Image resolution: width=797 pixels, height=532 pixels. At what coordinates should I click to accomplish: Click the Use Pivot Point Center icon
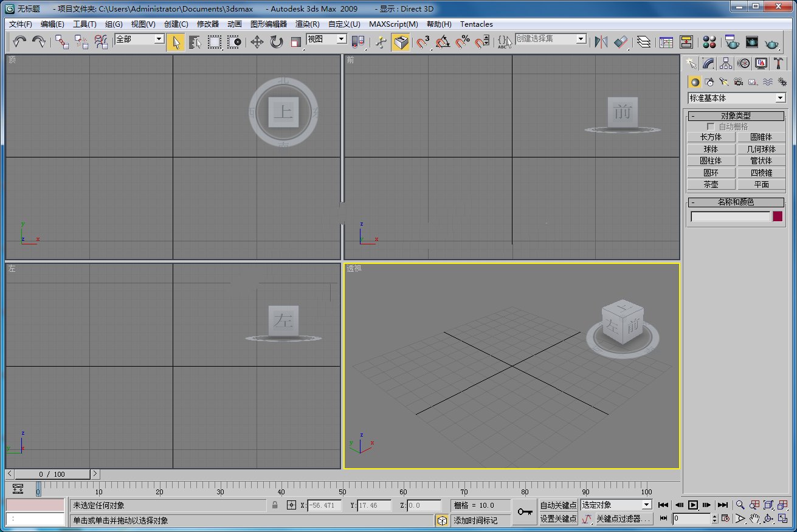point(359,42)
